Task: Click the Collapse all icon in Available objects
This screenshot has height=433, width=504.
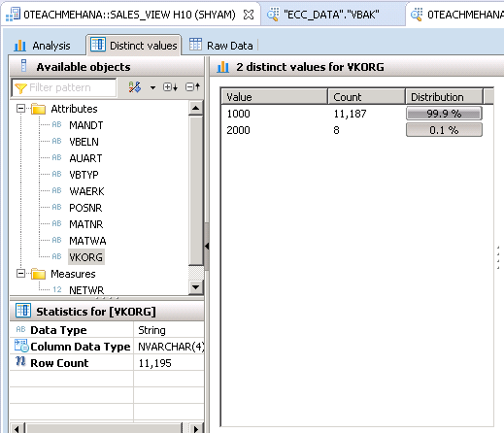Action: [193, 86]
